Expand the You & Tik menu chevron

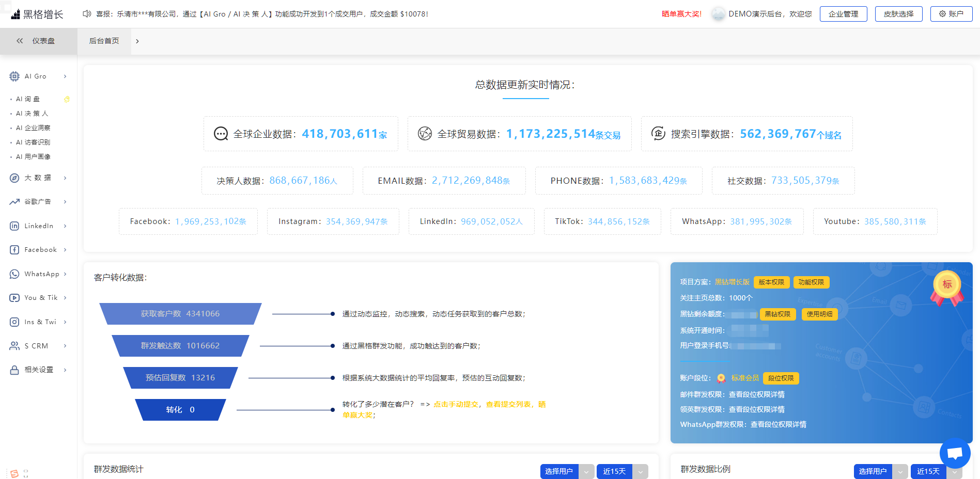(x=65, y=298)
